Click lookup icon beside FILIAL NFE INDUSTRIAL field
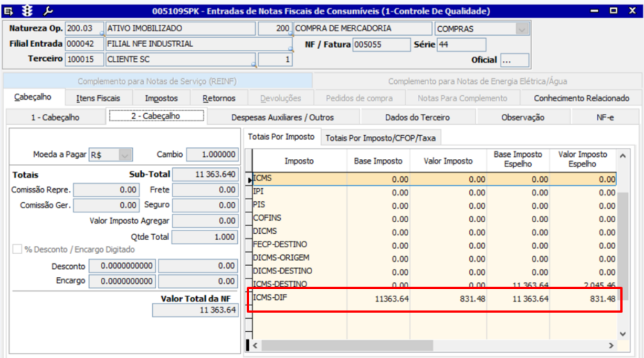This screenshot has height=358, width=644. (290, 50)
